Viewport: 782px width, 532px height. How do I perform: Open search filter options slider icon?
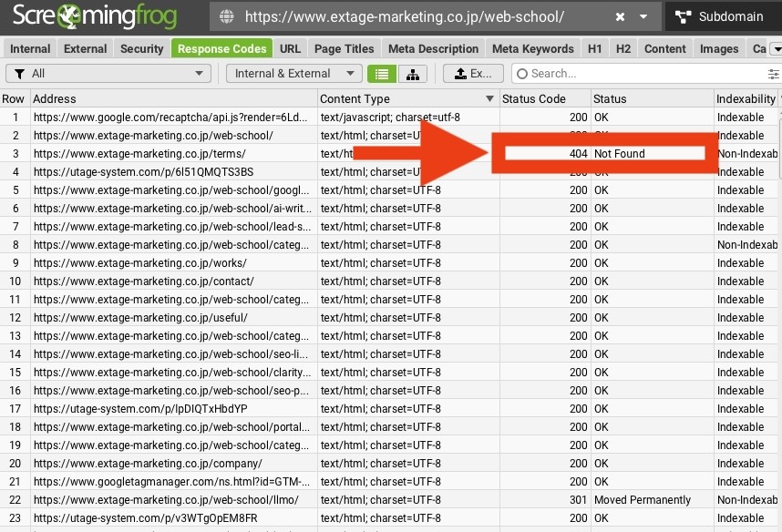[x=773, y=75]
